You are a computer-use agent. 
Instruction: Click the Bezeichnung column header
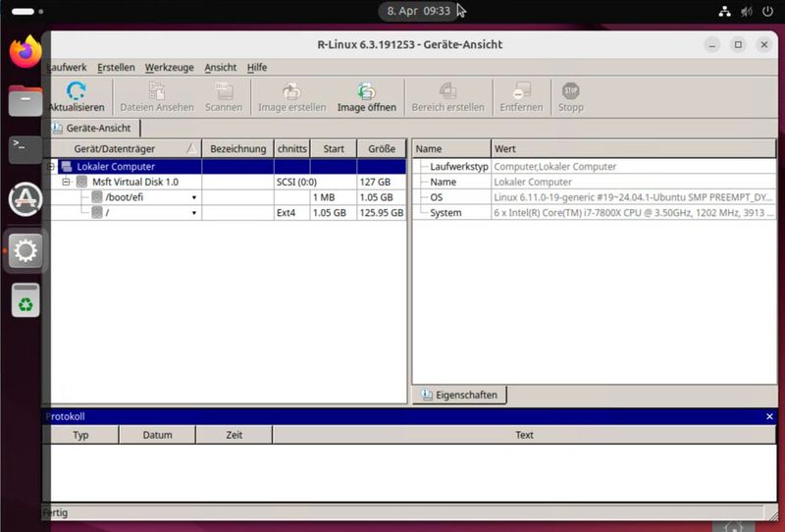(x=237, y=149)
